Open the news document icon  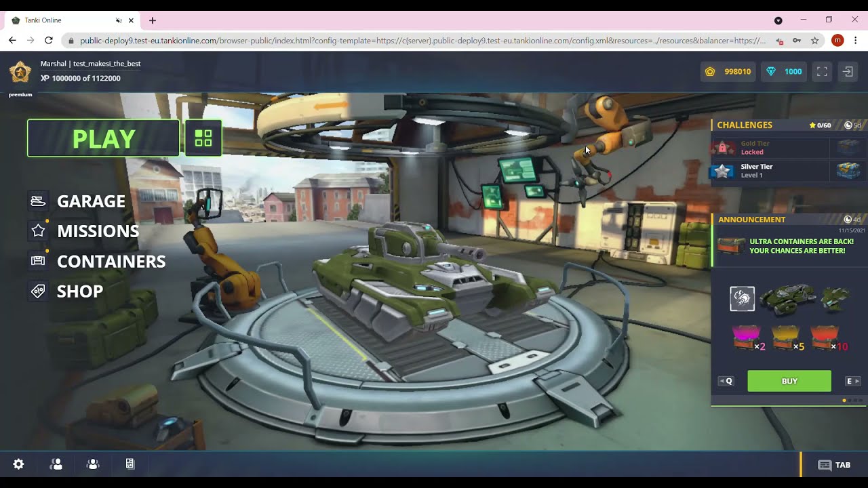(x=130, y=464)
